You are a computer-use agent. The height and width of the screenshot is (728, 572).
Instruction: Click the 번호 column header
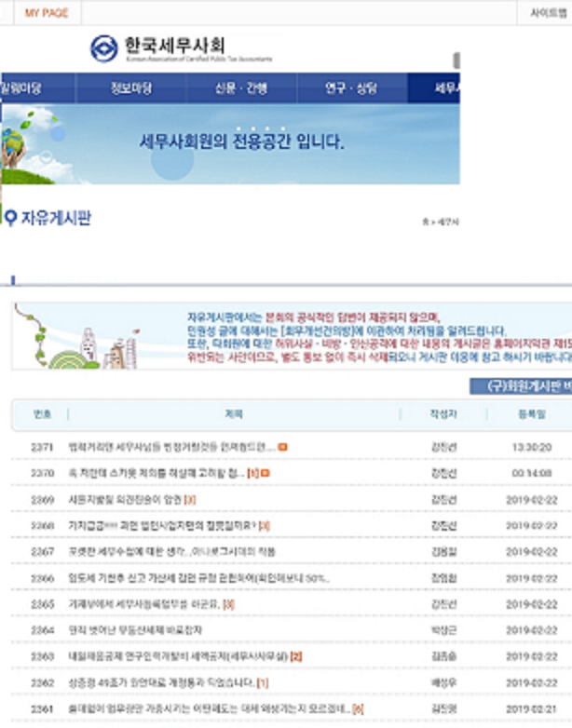42,413
